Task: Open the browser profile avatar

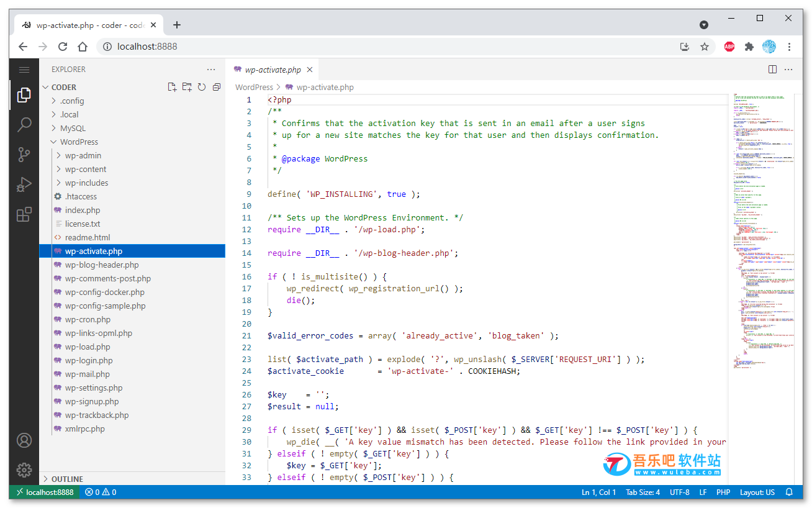Action: (x=769, y=47)
